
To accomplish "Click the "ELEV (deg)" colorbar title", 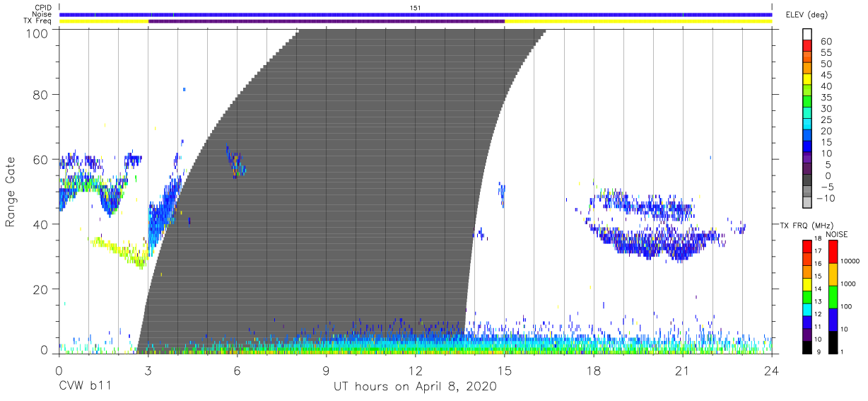I will [807, 15].
